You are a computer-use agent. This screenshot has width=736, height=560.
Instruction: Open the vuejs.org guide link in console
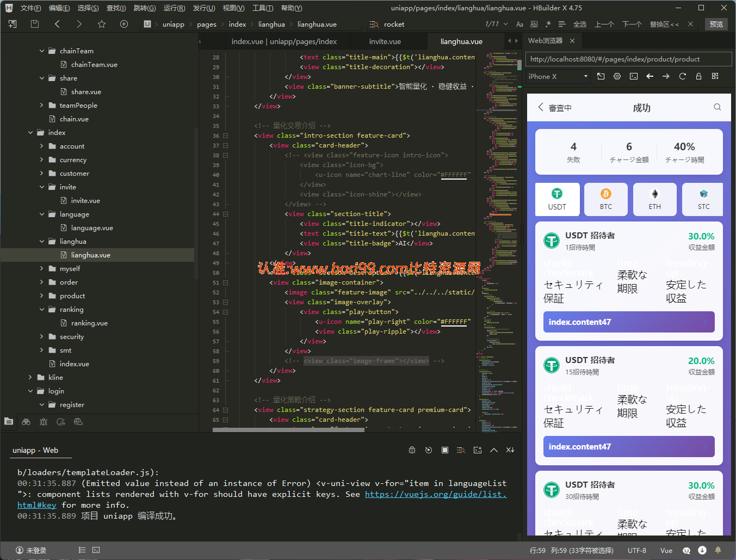[x=436, y=494]
